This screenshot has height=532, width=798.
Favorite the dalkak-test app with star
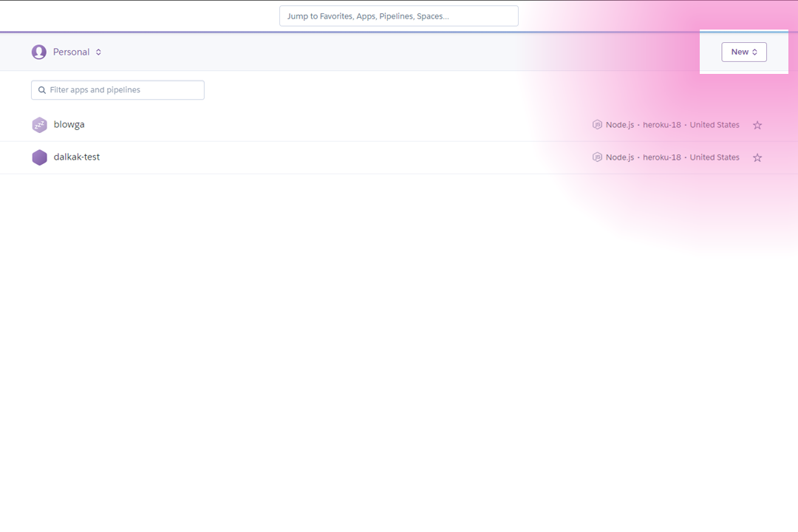(757, 158)
